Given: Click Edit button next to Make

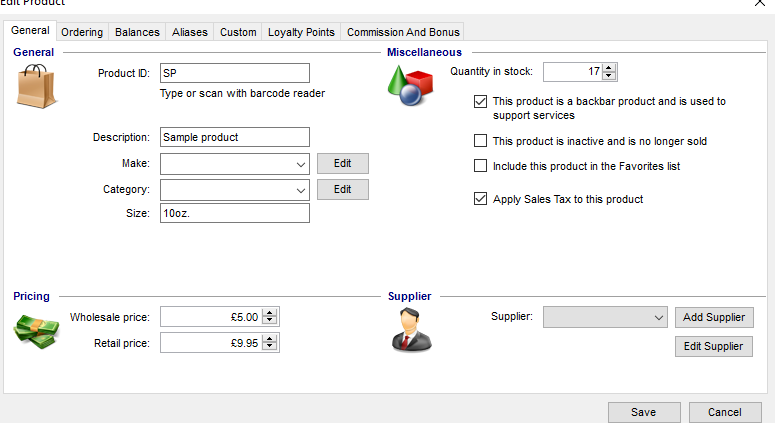Looking at the screenshot, I should 343,164.
